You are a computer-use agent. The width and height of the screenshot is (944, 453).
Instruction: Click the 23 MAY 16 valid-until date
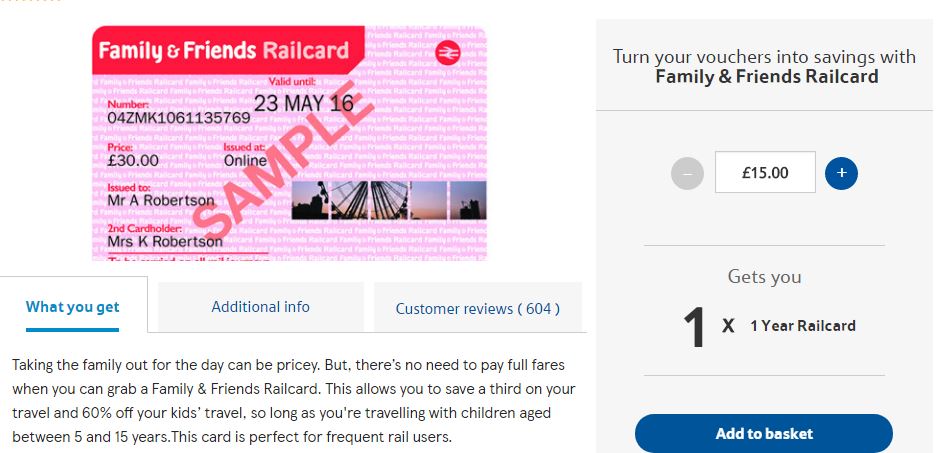pos(303,104)
